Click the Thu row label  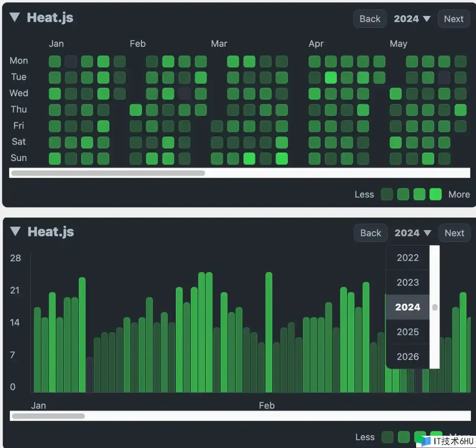(x=19, y=109)
